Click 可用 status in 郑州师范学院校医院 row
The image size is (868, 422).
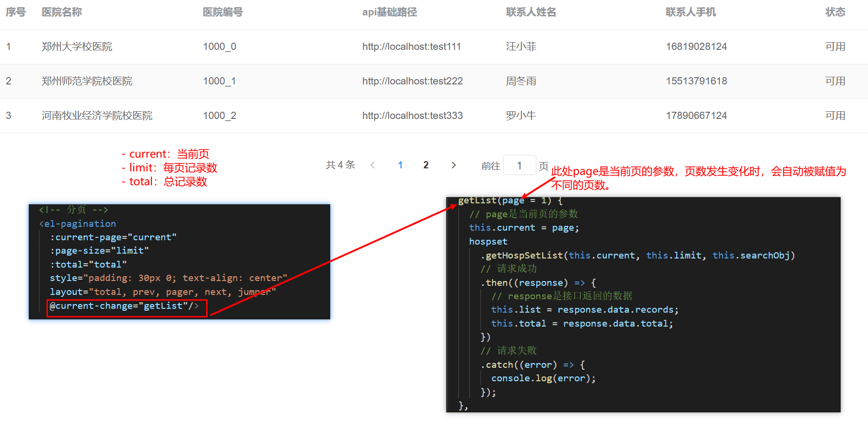835,81
